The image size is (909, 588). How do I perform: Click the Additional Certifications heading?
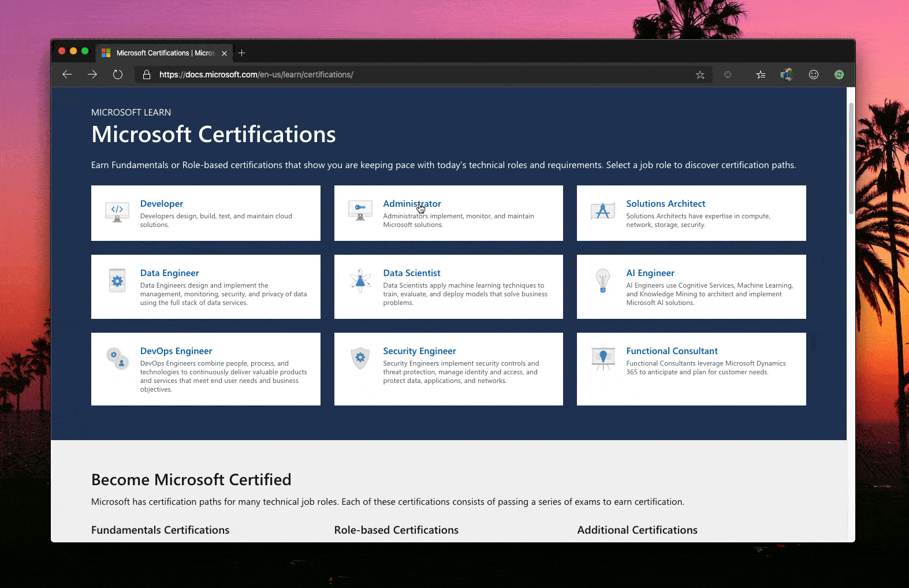637,530
